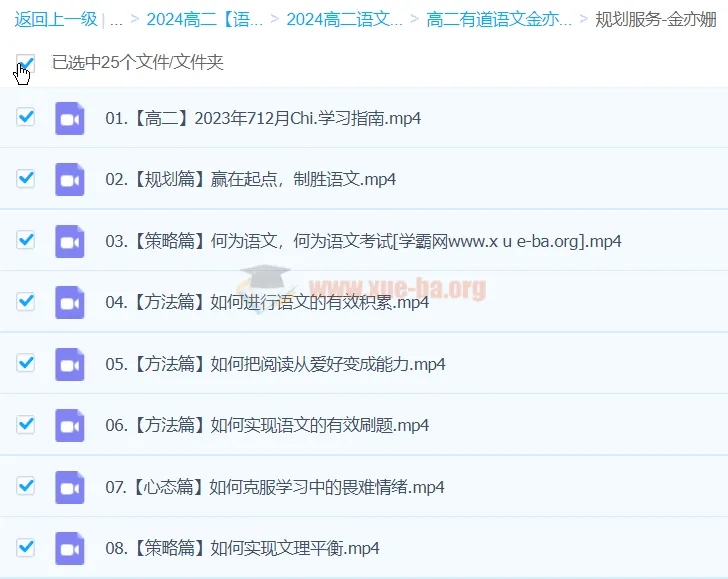The image size is (728, 579).
Task: Click video icon for 07 畏难情绪 file
Action: pyautogui.click(x=69, y=487)
